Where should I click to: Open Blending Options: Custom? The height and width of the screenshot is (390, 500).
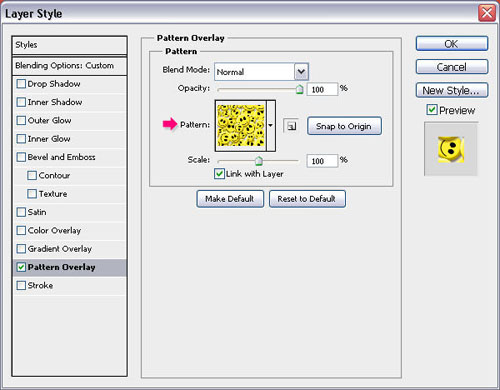69,66
